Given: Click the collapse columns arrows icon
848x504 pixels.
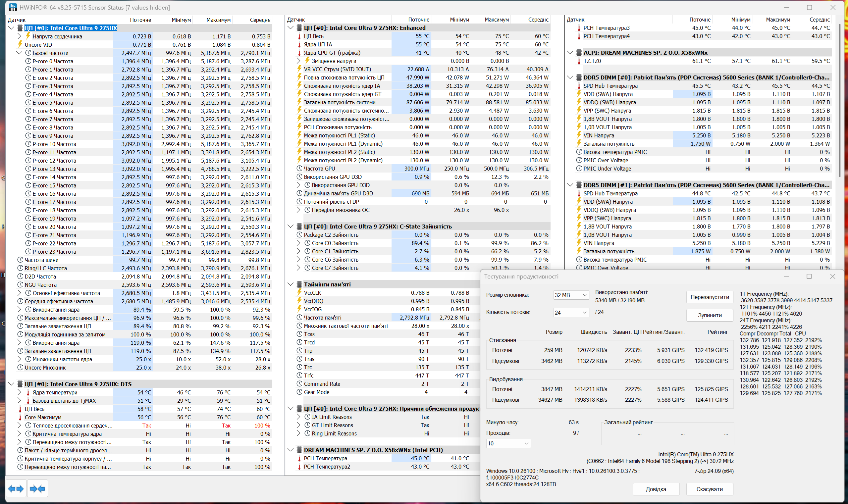Looking at the screenshot, I should [x=37, y=489].
